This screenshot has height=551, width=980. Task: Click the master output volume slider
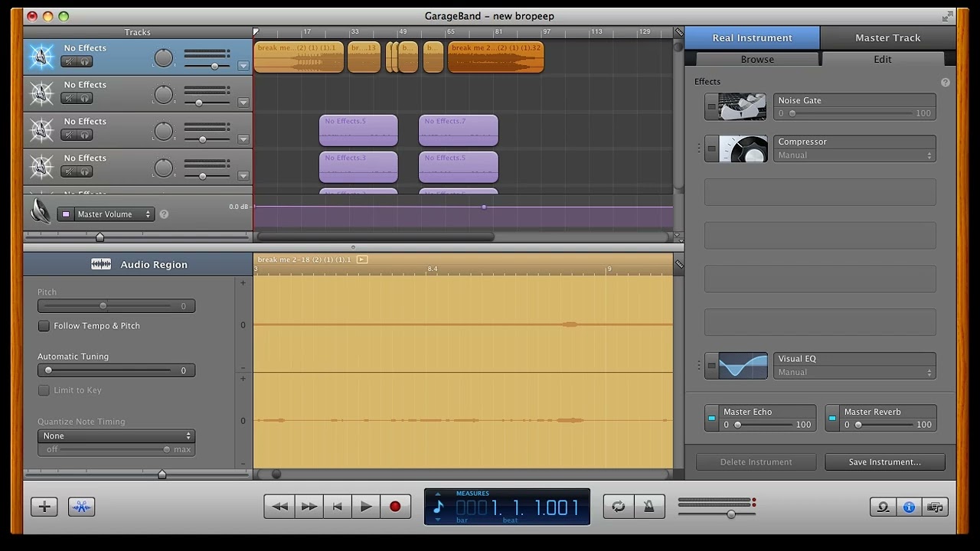[717, 514]
